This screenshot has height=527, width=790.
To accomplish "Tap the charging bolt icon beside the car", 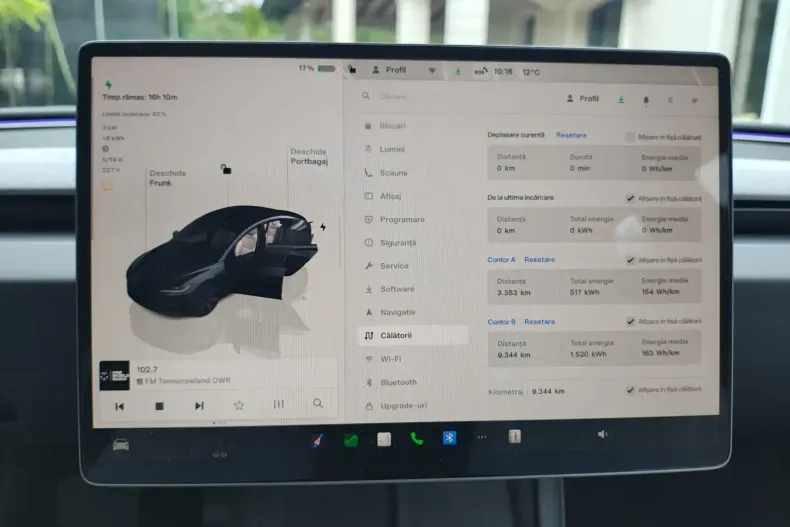I will [323, 227].
